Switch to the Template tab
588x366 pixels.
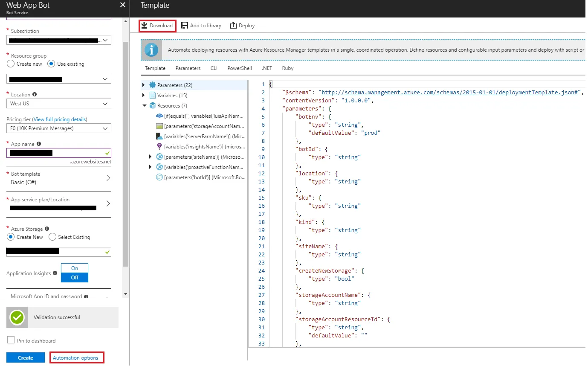pos(155,68)
